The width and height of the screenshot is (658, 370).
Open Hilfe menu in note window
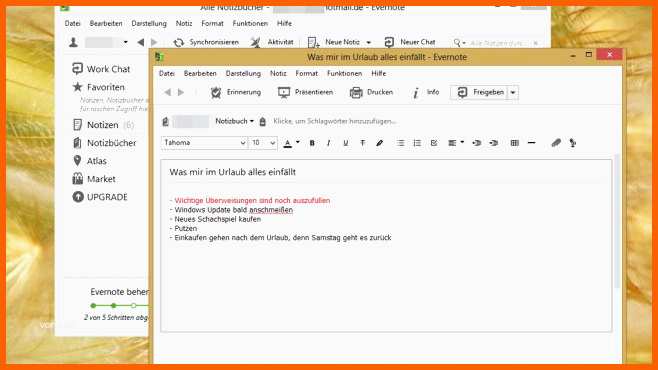click(x=379, y=73)
